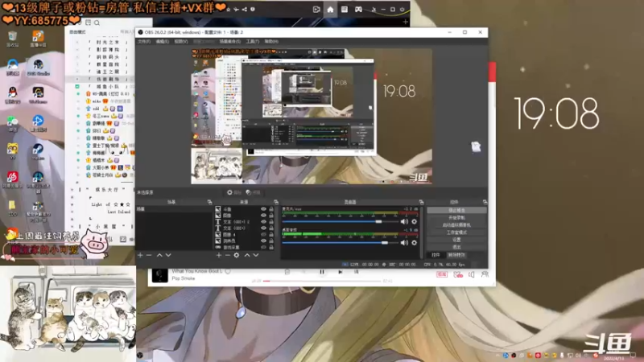Open the WeChat desktop icon
This screenshot has height=362, width=644.
(12, 123)
